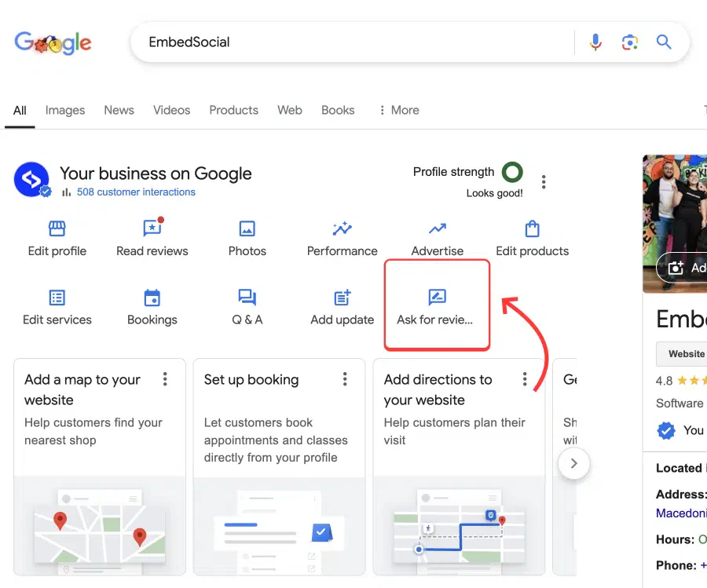Viewport: 707px width, 588px height.
Task: Open Edit products shopping bag icon
Action: coord(532,228)
